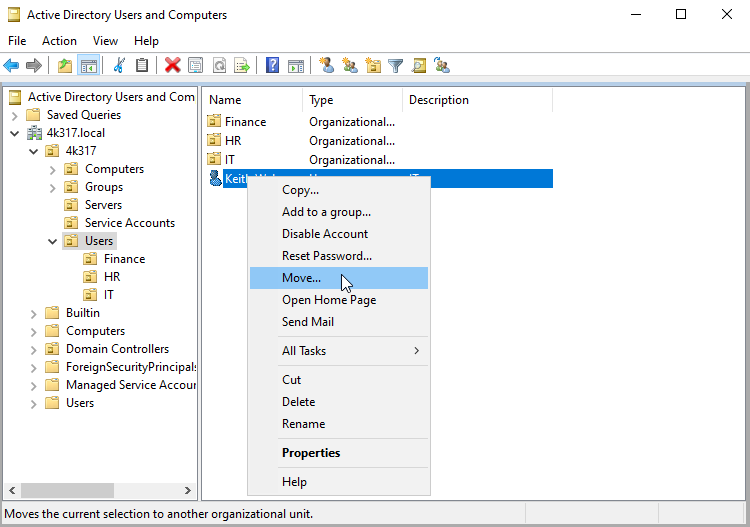
Task: Click the Create new user toolbar icon
Action: point(326,66)
